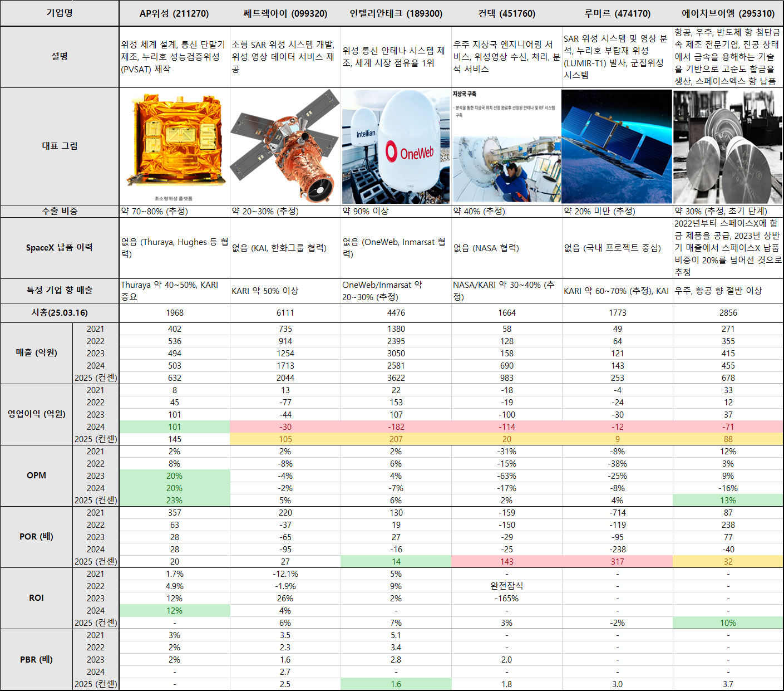Screen dimensions: 784x691
Task: Click the green 1.6 PBR cell
Action: tap(396, 684)
